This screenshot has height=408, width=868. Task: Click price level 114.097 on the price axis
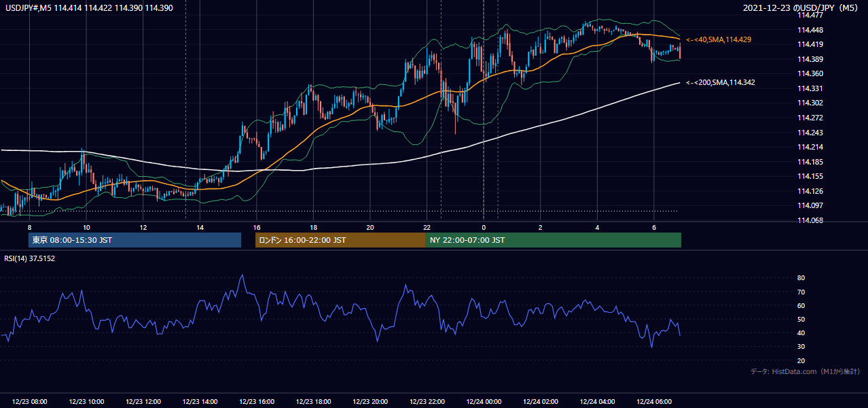[x=810, y=205]
